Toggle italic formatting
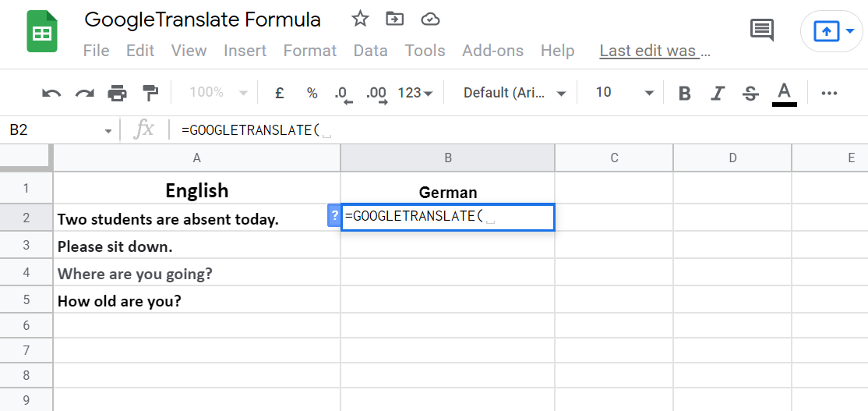This screenshot has height=411, width=868. coord(718,94)
